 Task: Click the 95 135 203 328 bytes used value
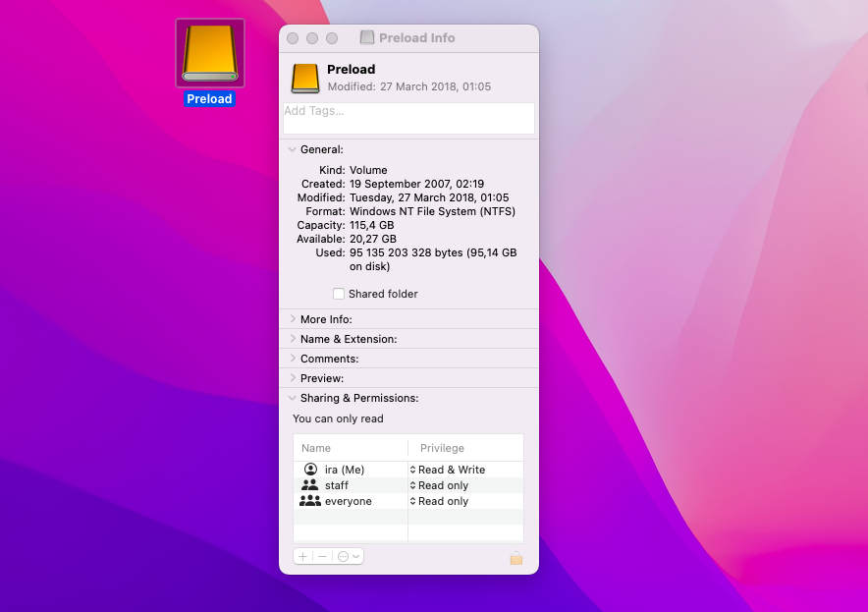pyautogui.click(x=433, y=259)
